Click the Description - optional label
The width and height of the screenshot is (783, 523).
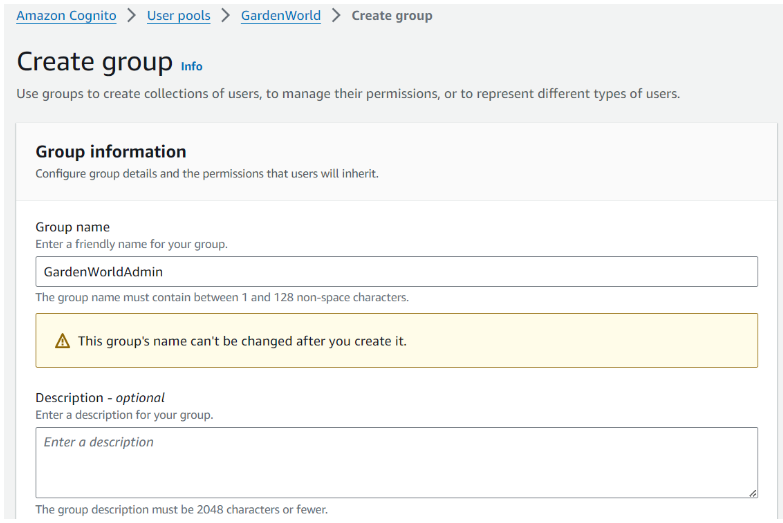[100, 397]
